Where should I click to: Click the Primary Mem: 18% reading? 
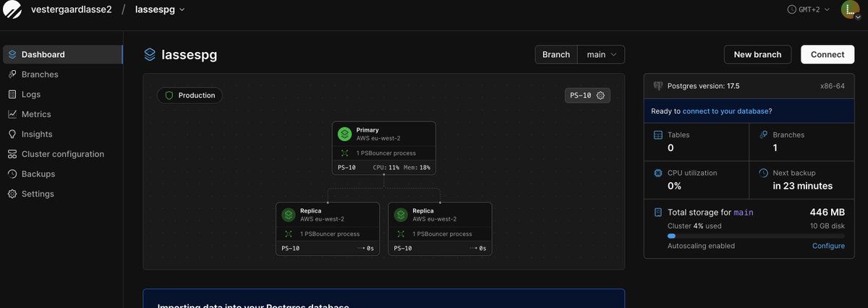[417, 168]
